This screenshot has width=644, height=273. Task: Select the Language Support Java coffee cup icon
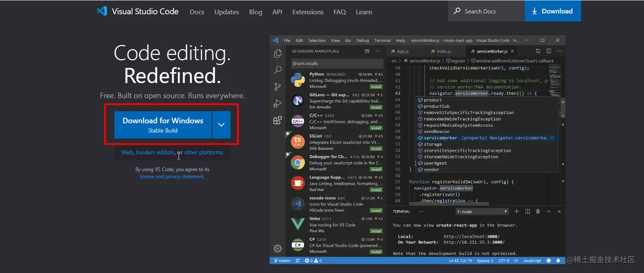point(298,183)
